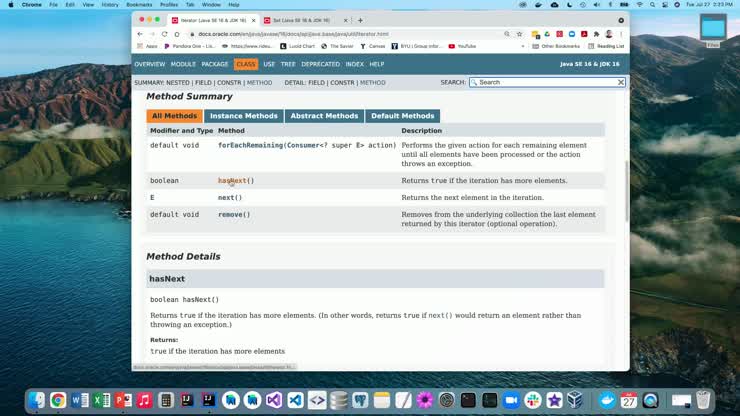Click the home icon in Chrome toolbar
This screenshot has width=740, height=416.
[x=177, y=34]
